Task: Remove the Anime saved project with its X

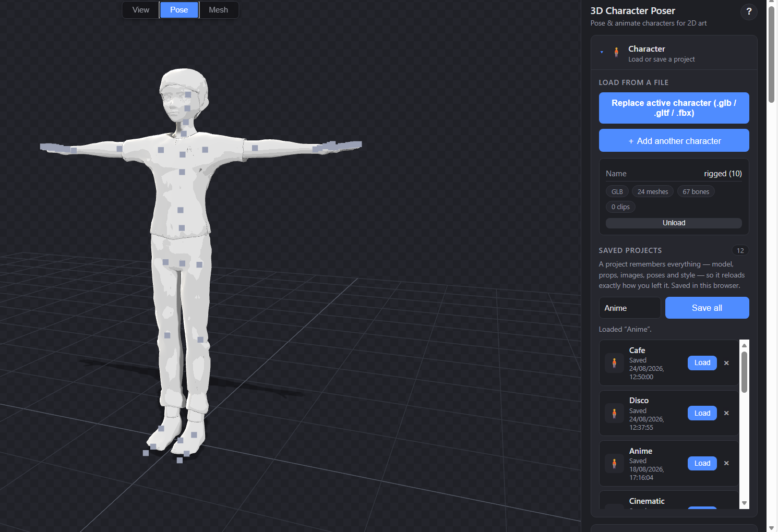Action: point(726,463)
